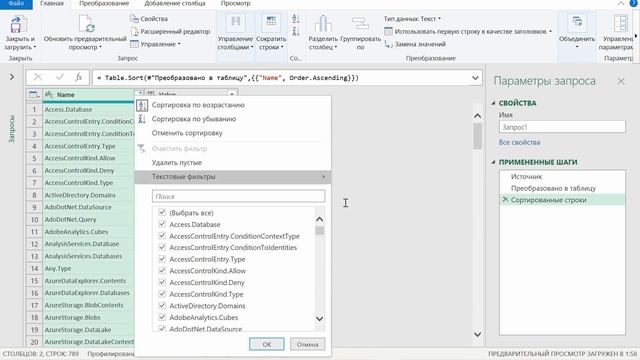Switch to the Добавление столбца tab

pos(175,3)
